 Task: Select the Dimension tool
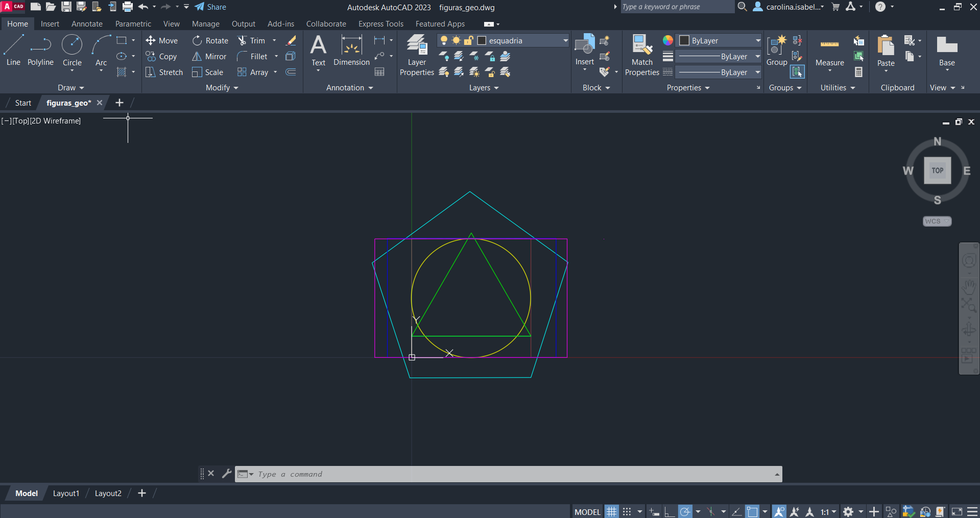[x=351, y=51]
